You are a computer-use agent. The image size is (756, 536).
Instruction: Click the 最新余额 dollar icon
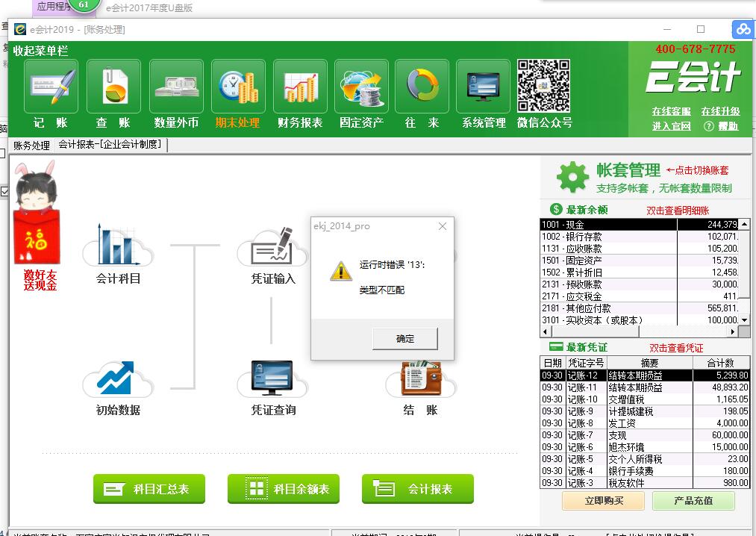[x=556, y=209]
